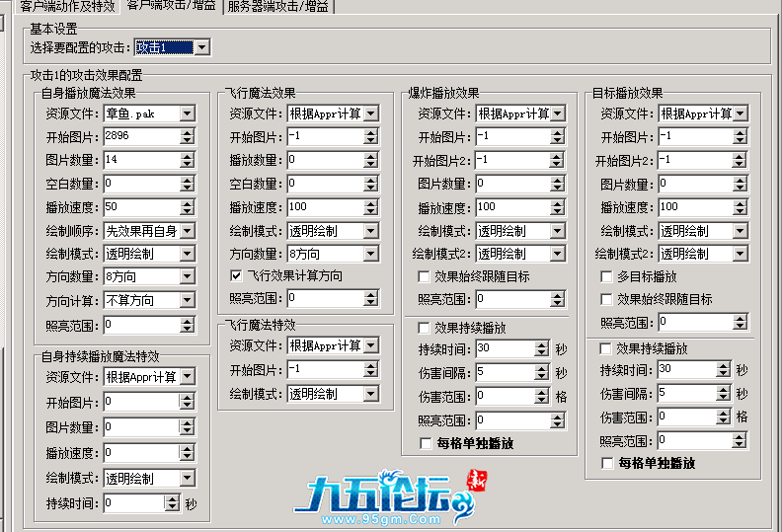
Task: Click 飞行魔法效果 播放数量 field
Action: [325, 160]
